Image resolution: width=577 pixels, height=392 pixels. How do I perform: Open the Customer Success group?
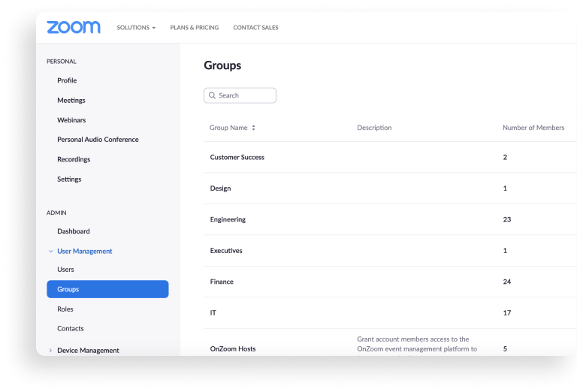coord(237,157)
